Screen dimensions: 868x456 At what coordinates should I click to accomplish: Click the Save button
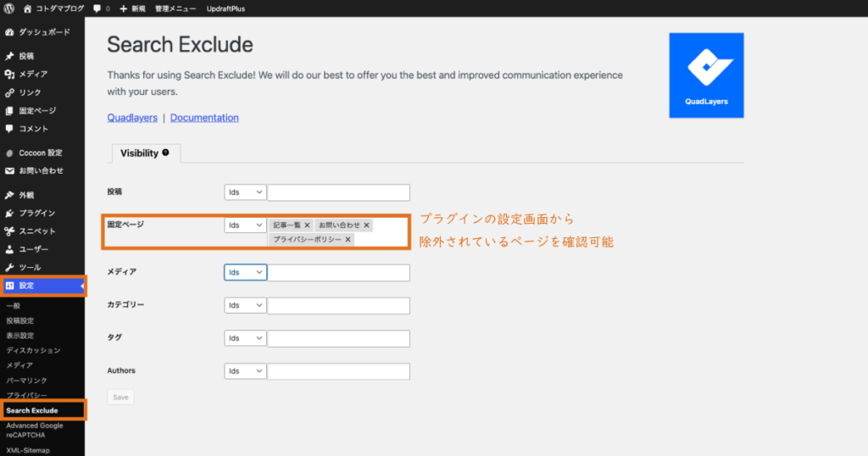click(x=120, y=398)
